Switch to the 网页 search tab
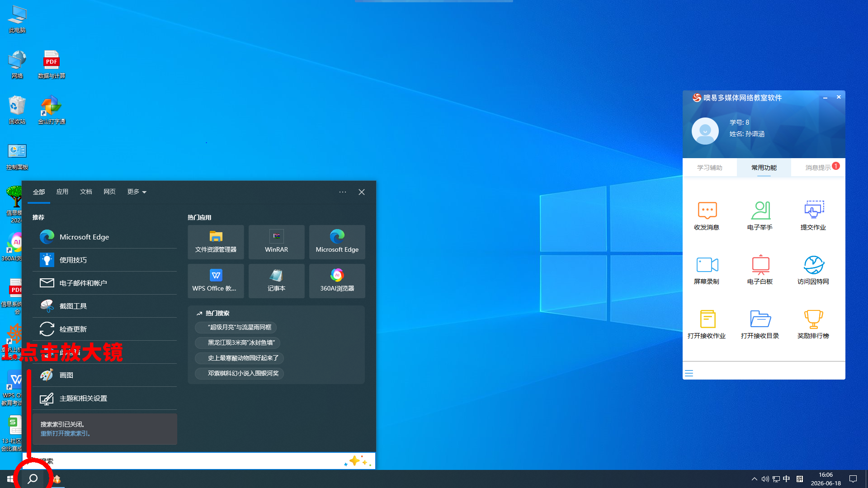The image size is (868, 488). pyautogui.click(x=109, y=192)
